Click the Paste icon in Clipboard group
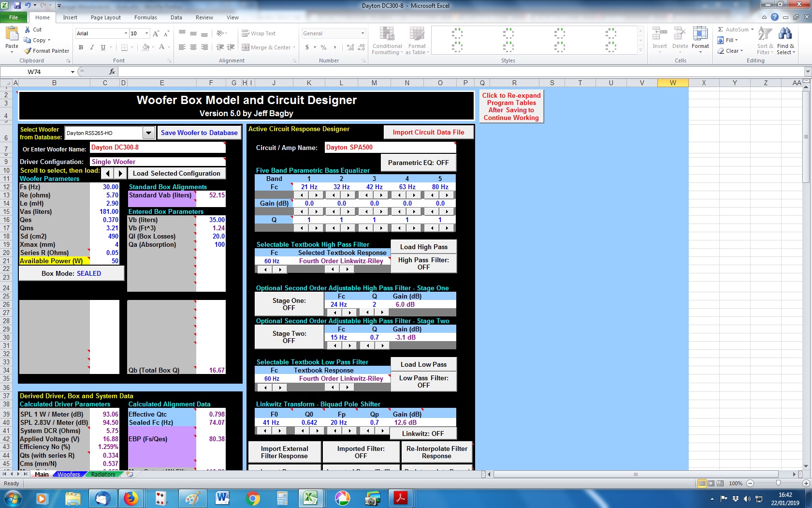Screen dimensions: 812x508 [x=12, y=34]
